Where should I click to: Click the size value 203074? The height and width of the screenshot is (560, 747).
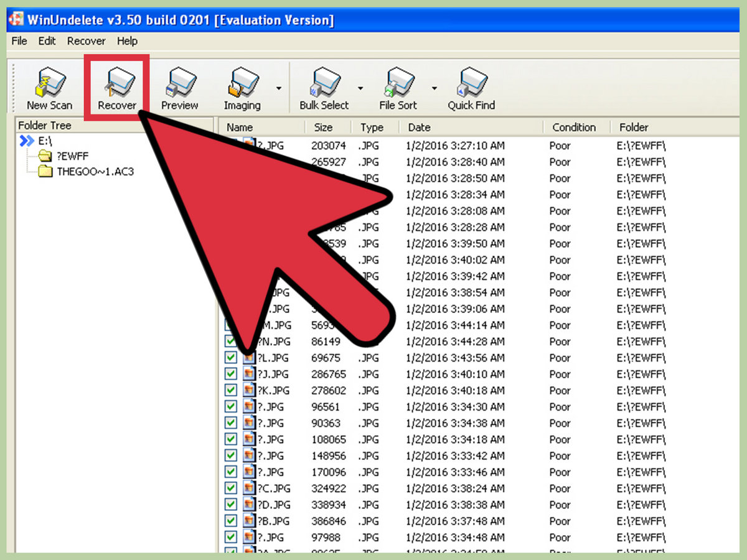pos(329,146)
